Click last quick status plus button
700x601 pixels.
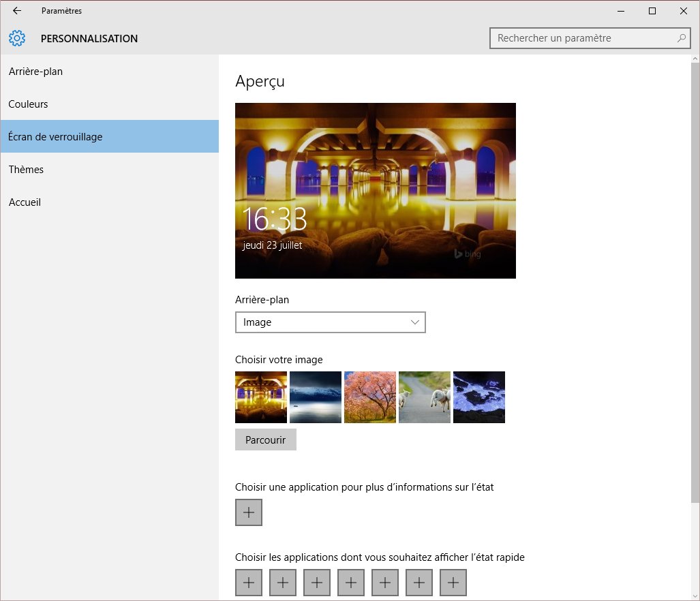(453, 583)
